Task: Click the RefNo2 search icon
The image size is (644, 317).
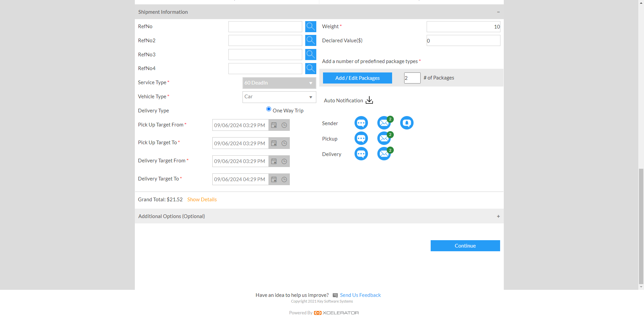Action: pos(311,41)
